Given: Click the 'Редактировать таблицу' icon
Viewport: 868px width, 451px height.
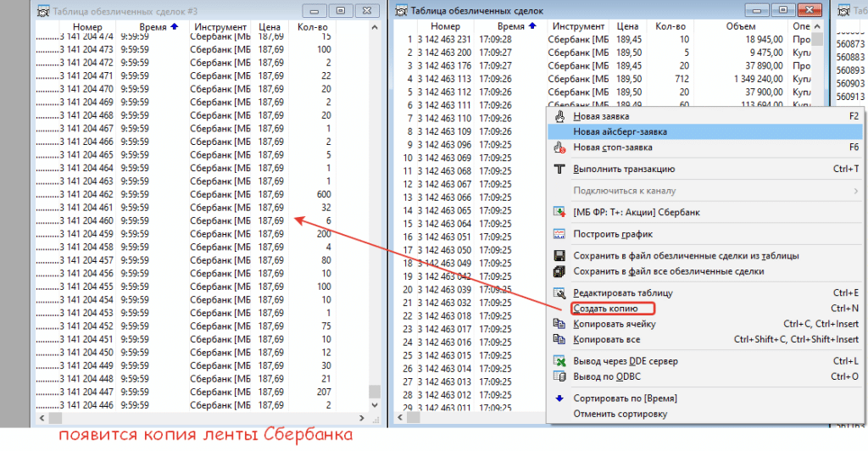Looking at the screenshot, I should (559, 293).
